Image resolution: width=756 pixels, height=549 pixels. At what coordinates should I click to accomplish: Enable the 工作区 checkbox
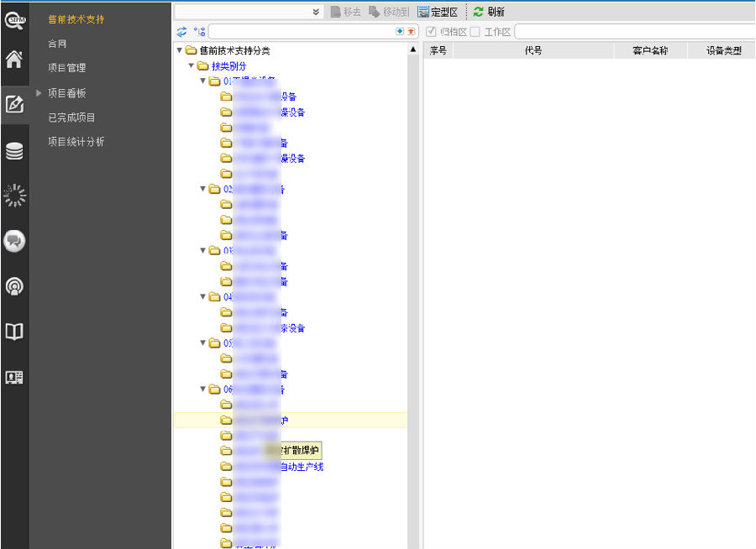pos(475,31)
